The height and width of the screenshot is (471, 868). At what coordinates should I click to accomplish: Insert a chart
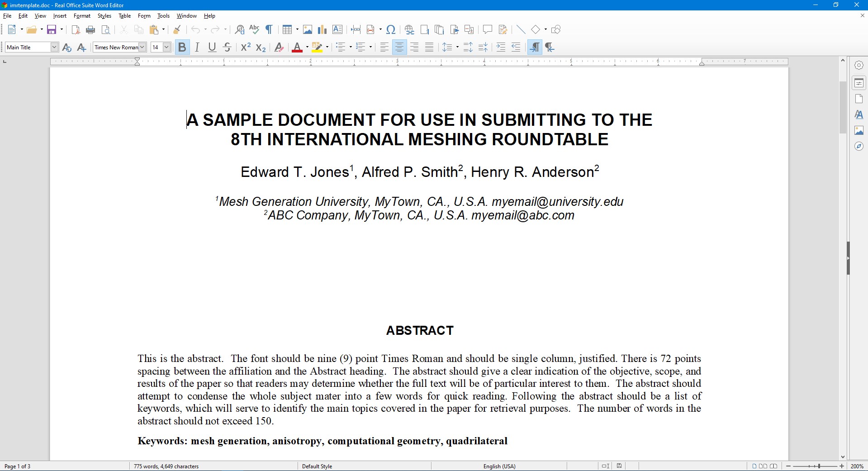pyautogui.click(x=322, y=30)
